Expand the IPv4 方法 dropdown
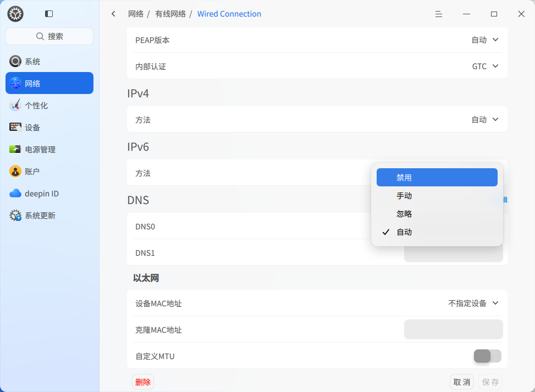 485,119
